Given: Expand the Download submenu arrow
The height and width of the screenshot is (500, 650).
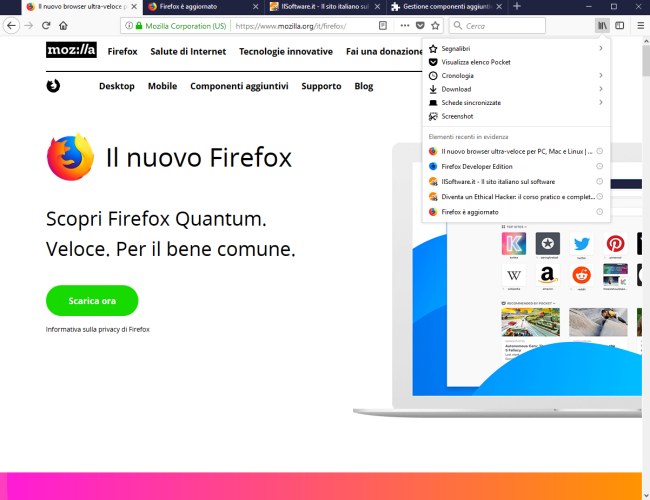Looking at the screenshot, I should [601, 89].
